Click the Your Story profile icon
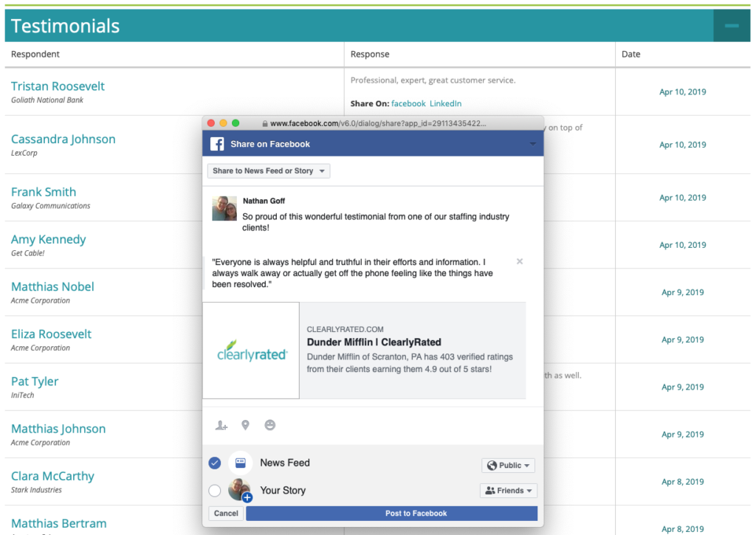 (x=239, y=491)
